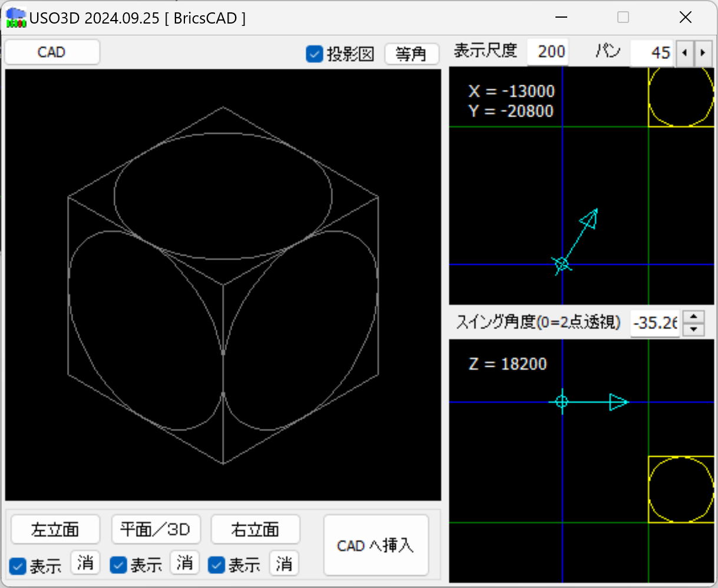Increase swing angle with up spinner arrow
This screenshot has height=588, width=718.
(x=694, y=317)
